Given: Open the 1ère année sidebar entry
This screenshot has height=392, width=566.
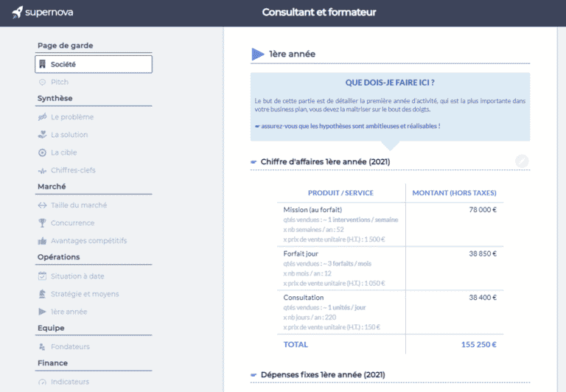Looking at the screenshot, I should point(69,312).
